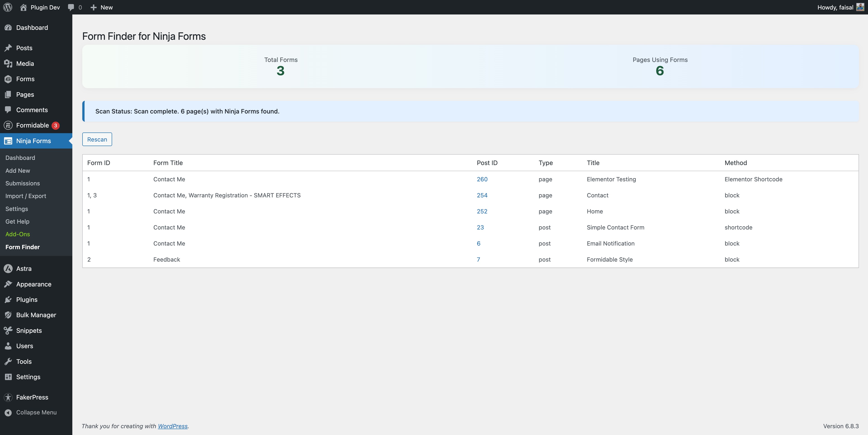The width and height of the screenshot is (868, 435).
Task: Click the comments bubble icon in admin bar
Action: tap(71, 7)
